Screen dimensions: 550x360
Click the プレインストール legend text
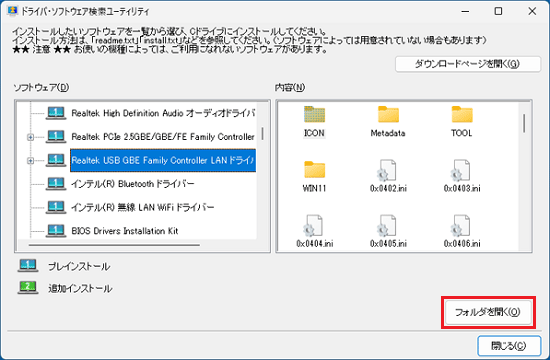tap(79, 267)
